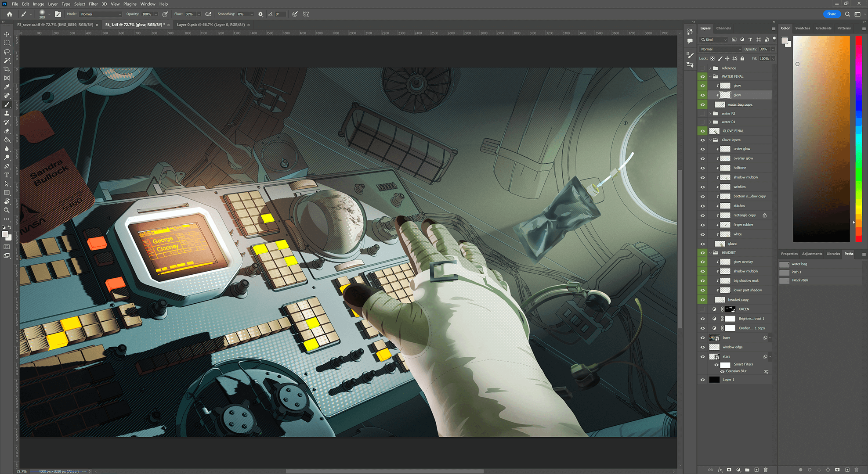Add a layer mask from Layers panel
The height and width of the screenshot is (474, 868).
click(x=729, y=470)
